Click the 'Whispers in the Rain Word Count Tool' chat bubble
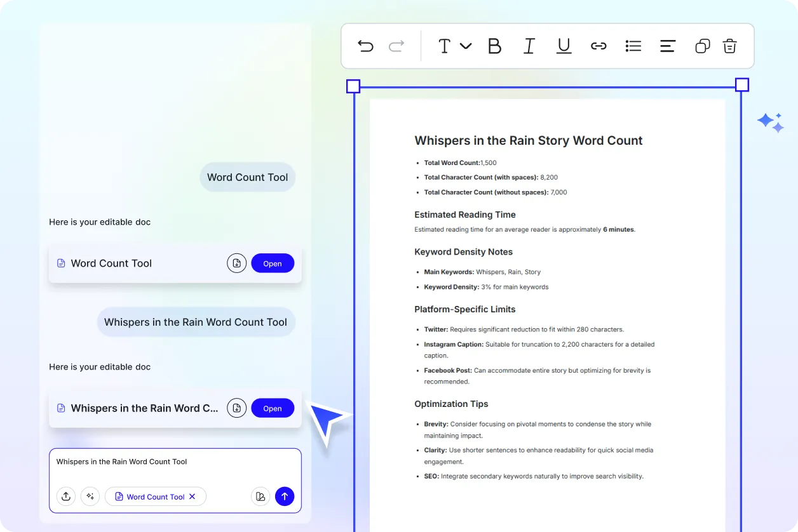 click(196, 323)
